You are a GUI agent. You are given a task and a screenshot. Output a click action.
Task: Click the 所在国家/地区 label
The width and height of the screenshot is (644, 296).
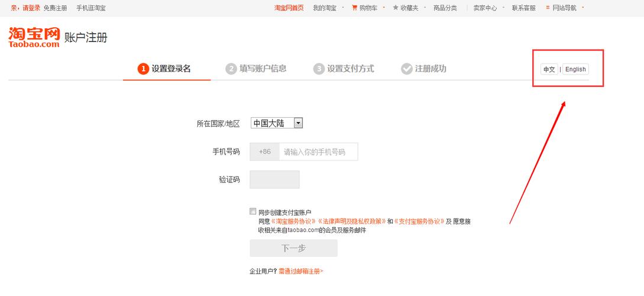(x=218, y=124)
